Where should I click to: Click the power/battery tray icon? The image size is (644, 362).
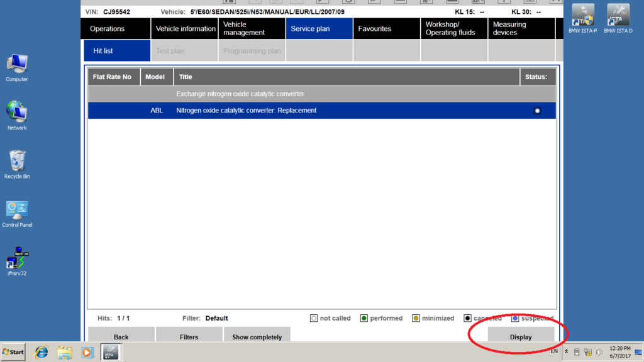577,352
